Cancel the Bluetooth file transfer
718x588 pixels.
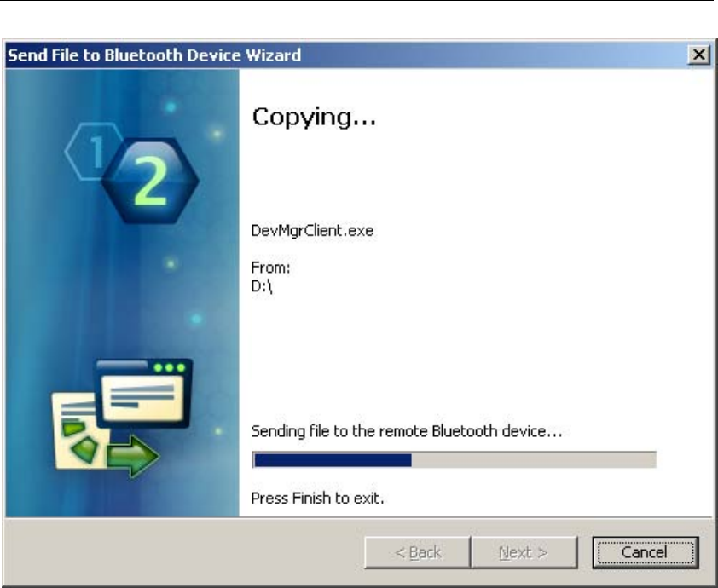click(x=646, y=552)
